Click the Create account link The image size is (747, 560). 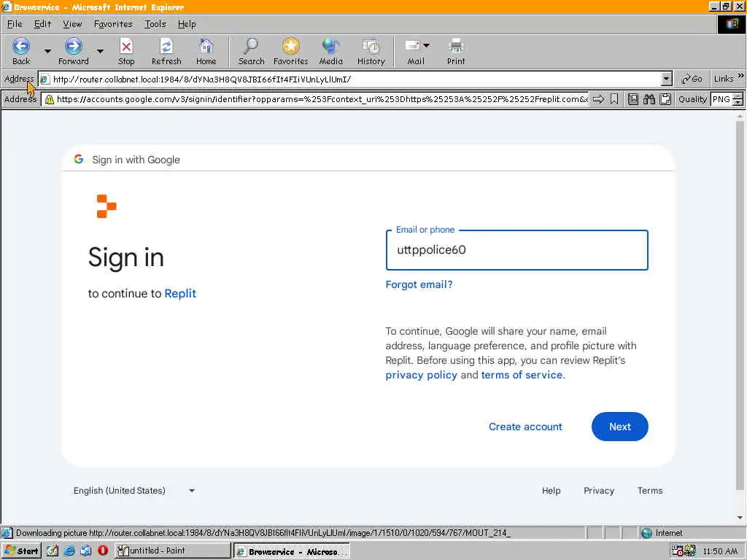(x=525, y=427)
